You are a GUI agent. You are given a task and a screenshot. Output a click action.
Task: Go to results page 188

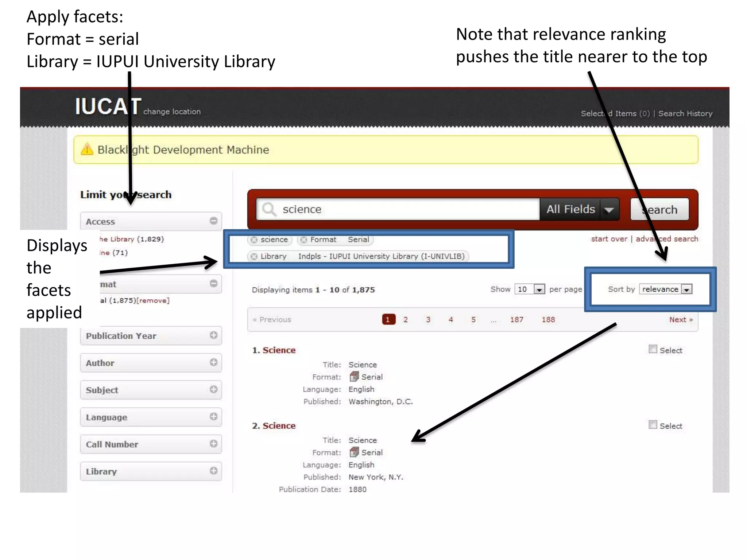(x=548, y=319)
